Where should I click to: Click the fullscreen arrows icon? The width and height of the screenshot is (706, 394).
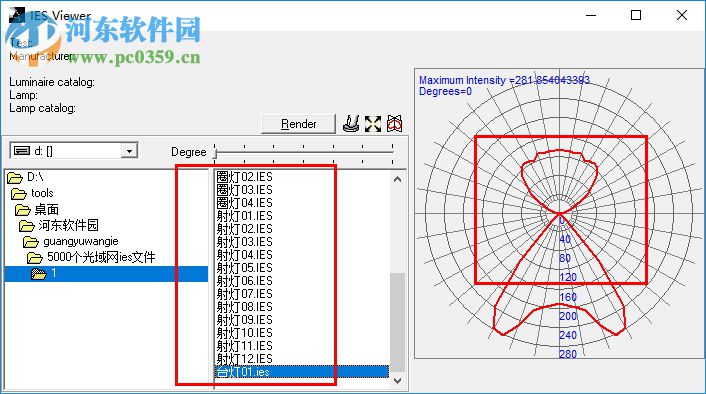(x=373, y=124)
